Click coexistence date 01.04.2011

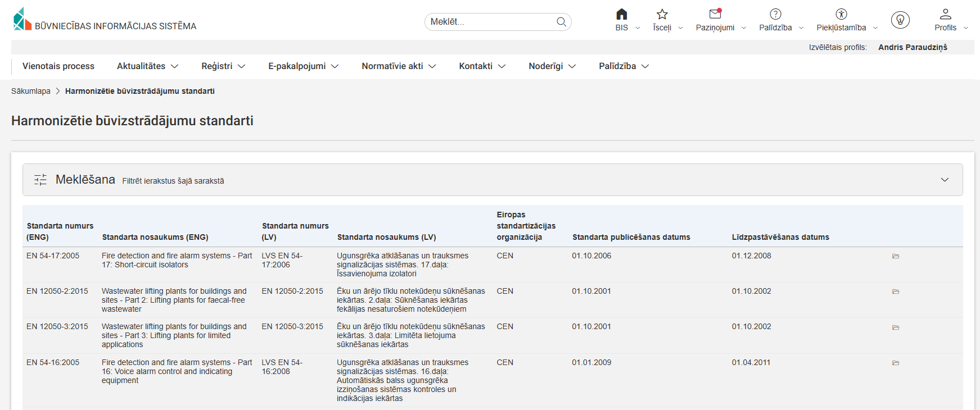point(751,362)
